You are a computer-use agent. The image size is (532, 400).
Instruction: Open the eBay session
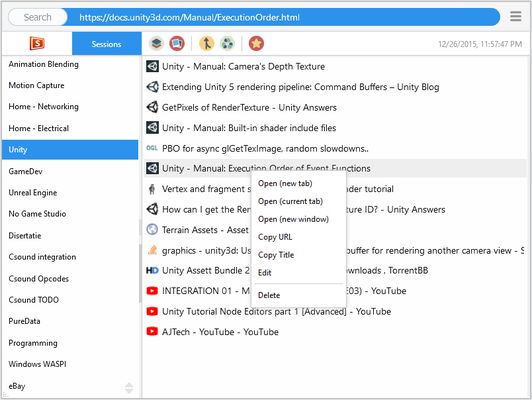coord(70,386)
